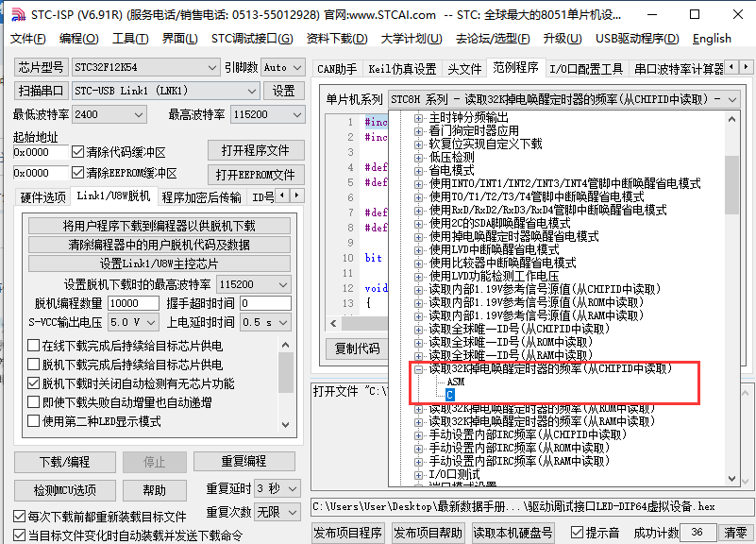Open serial port dropdown STC-USB Link1 (LNK1)
Image resolution: width=756 pixels, height=544 pixels.
pos(166,91)
